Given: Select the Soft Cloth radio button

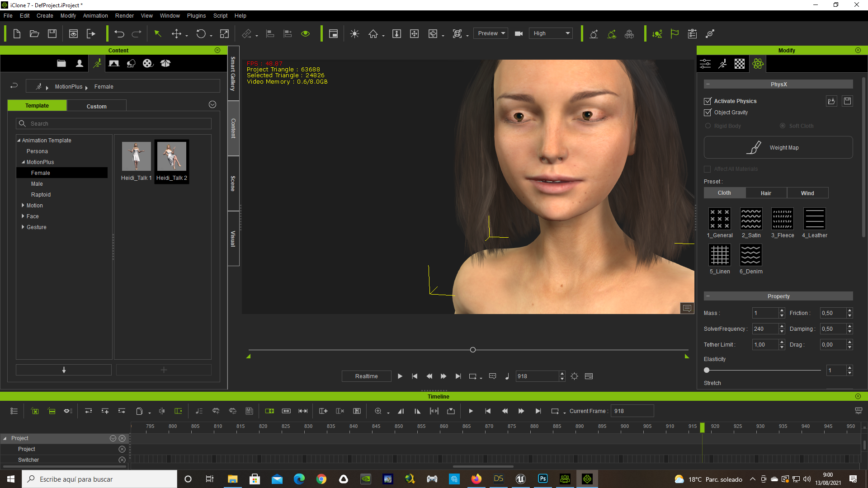Looking at the screenshot, I should click(x=783, y=126).
